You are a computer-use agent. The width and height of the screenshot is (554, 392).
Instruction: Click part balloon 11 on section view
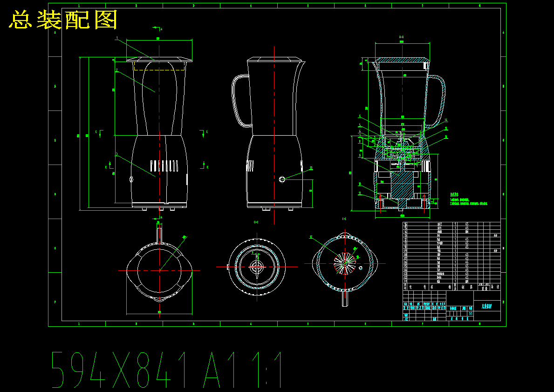360,193
